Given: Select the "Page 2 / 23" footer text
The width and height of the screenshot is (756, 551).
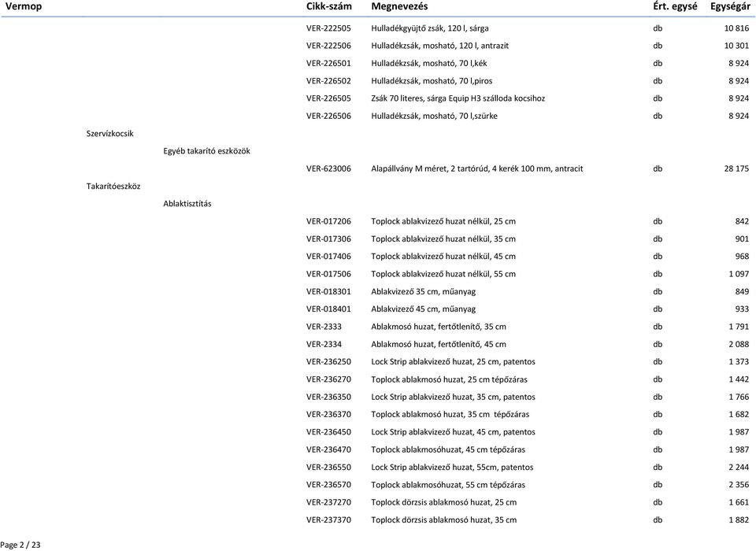Looking at the screenshot, I should click(x=20, y=545).
